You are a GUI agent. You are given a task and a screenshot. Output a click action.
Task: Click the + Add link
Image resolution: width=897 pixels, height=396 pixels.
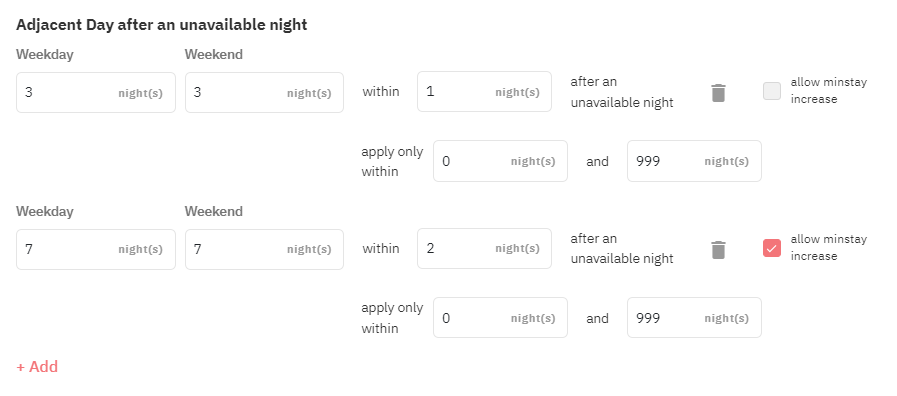click(x=37, y=366)
